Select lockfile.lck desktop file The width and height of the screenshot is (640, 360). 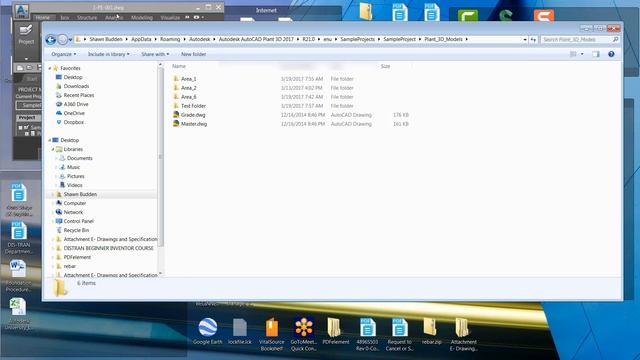tap(240, 331)
